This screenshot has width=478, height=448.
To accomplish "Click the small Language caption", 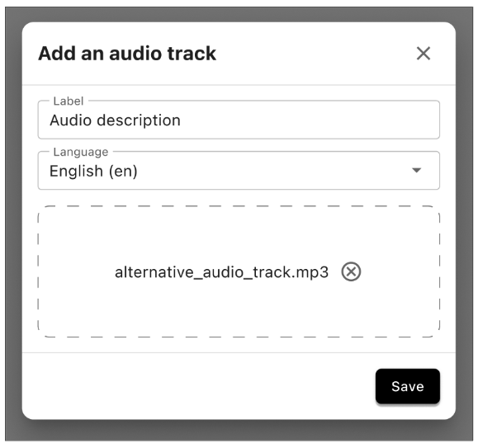I will [x=81, y=152].
